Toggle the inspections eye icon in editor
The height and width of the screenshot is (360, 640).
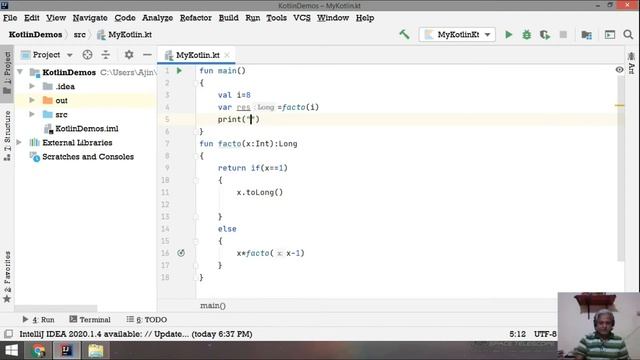pos(619,70)
